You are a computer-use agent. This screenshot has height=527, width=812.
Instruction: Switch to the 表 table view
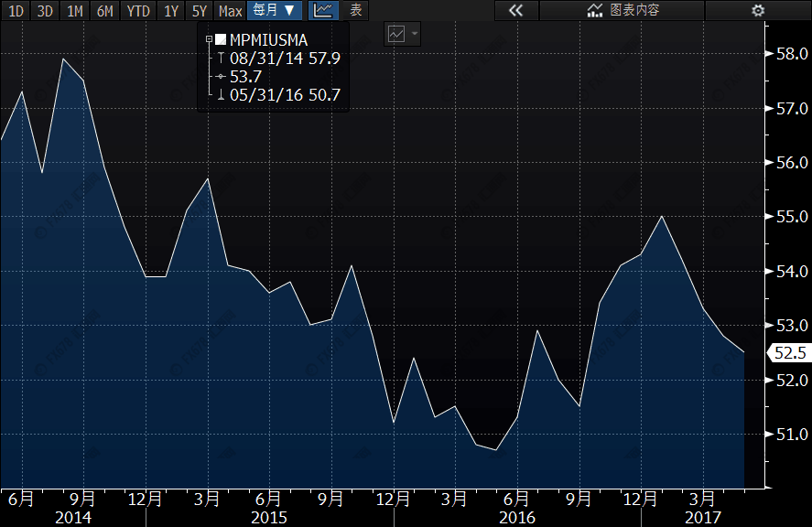click(356, 11)
